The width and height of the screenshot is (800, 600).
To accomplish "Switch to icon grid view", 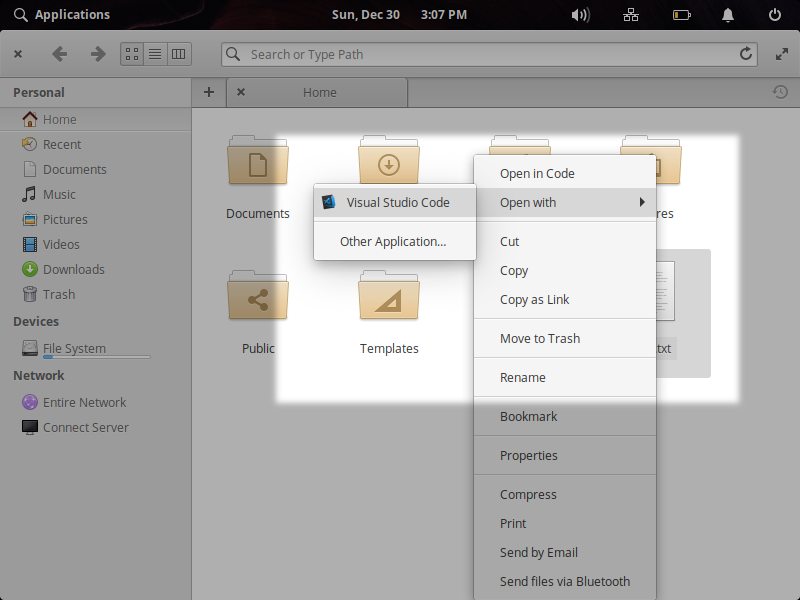I will pos(132,54).
